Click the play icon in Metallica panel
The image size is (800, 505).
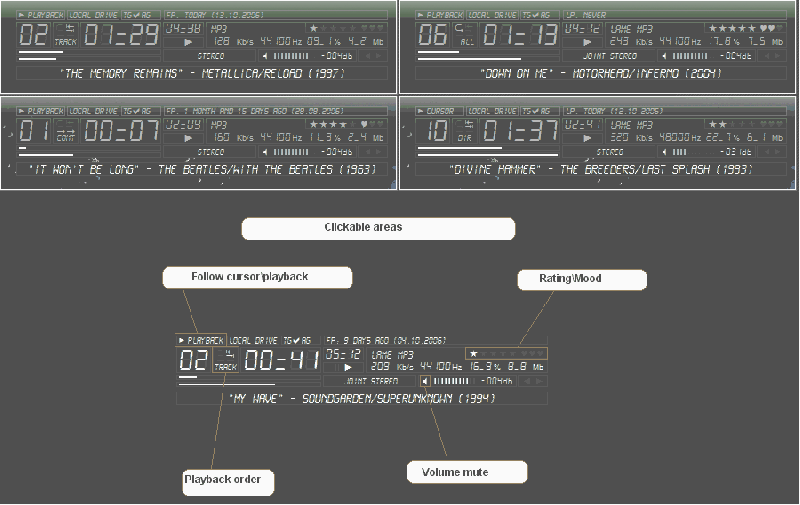point(188,42)
